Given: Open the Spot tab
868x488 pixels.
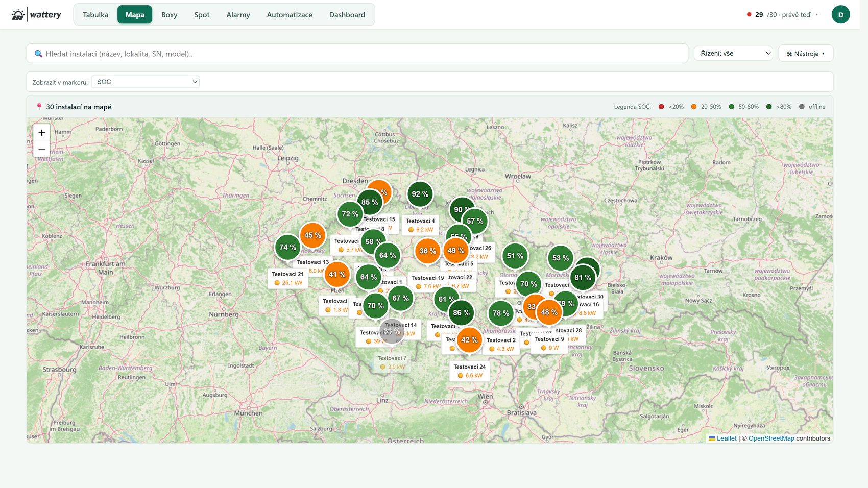Looking at the screenshot, I should tap(202, 15).
